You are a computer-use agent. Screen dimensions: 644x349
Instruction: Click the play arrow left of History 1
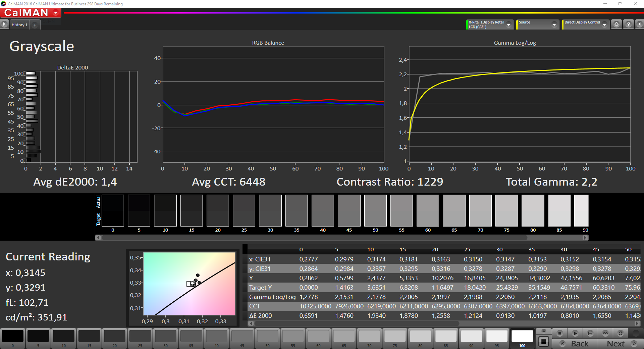[4, 24]
